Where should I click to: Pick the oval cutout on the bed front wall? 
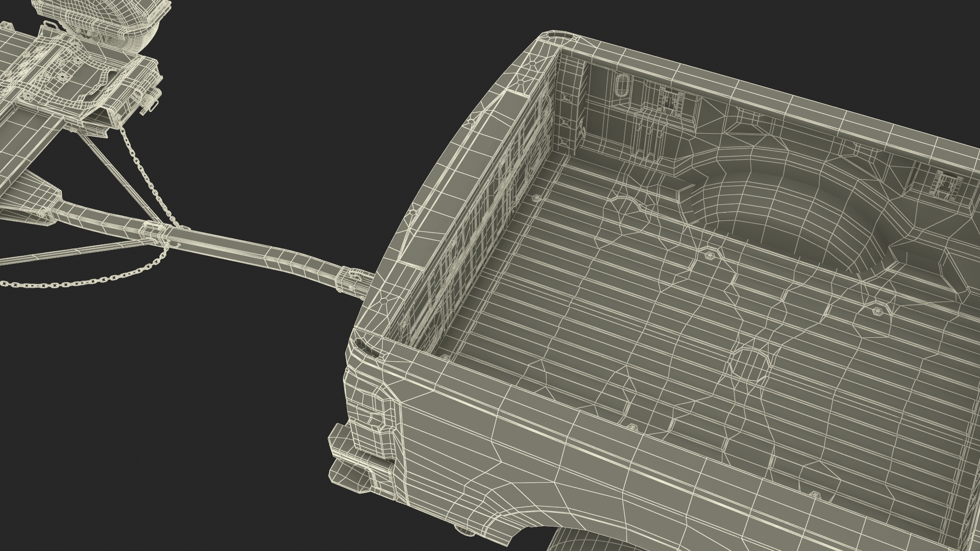(x=623, y=86)
